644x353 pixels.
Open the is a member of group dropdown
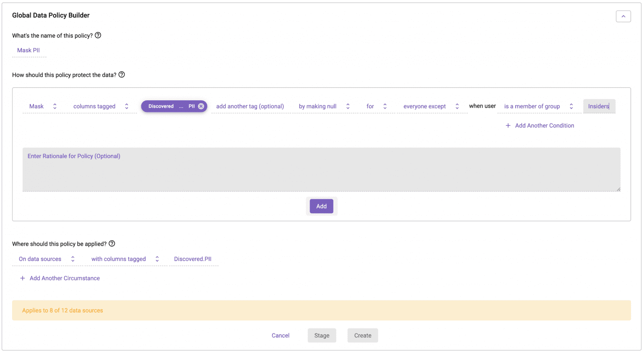pos(538,106)
